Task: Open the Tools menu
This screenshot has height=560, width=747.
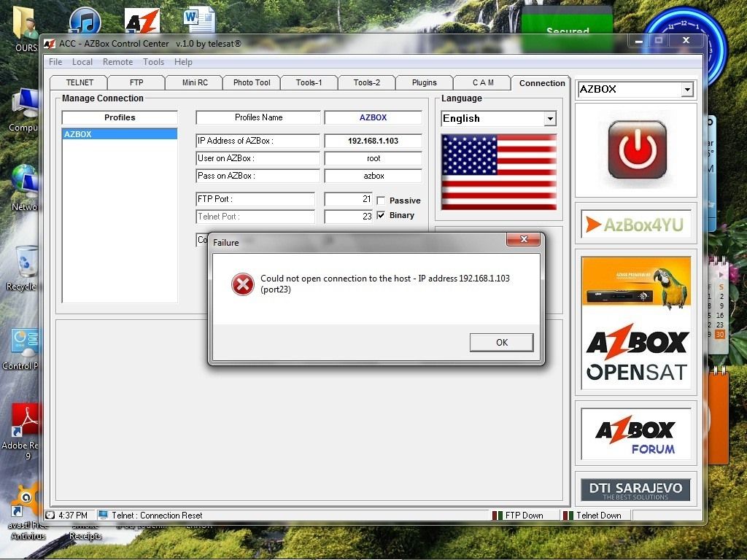Action: click(x=153, y=62)
